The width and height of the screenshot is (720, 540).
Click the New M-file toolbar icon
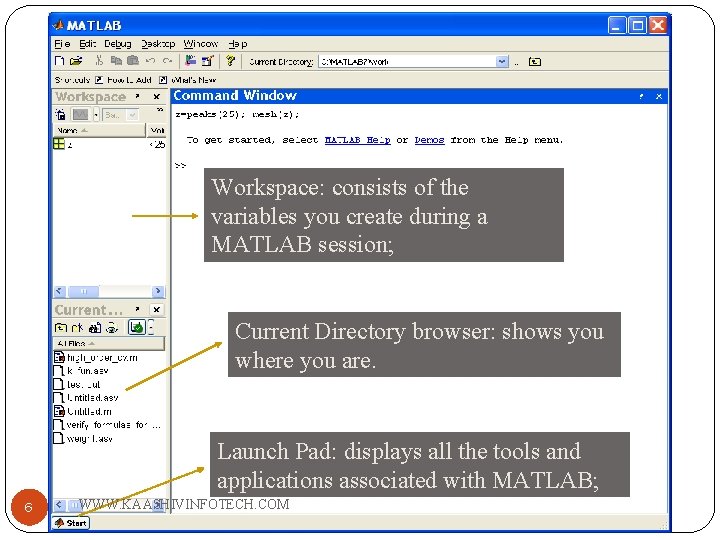(60, 61)
